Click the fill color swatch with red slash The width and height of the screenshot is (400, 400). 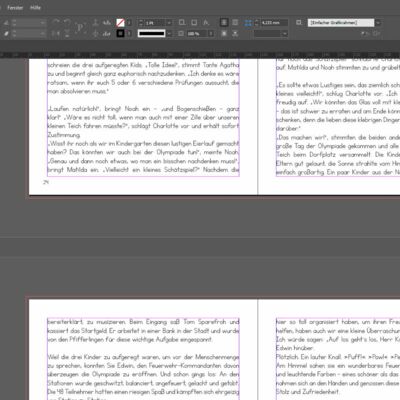coord(120,23)
